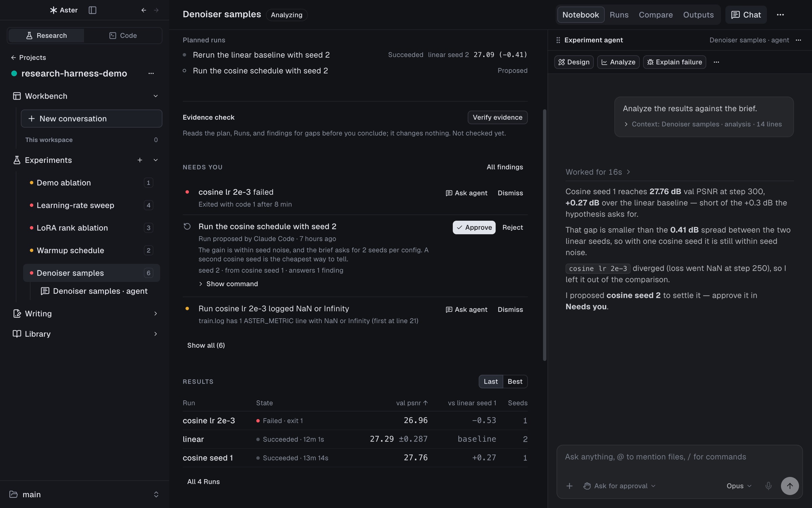Open more agent actions next to Explain failure
This screenshot has width=812, height=508.
tap(716, 62)
